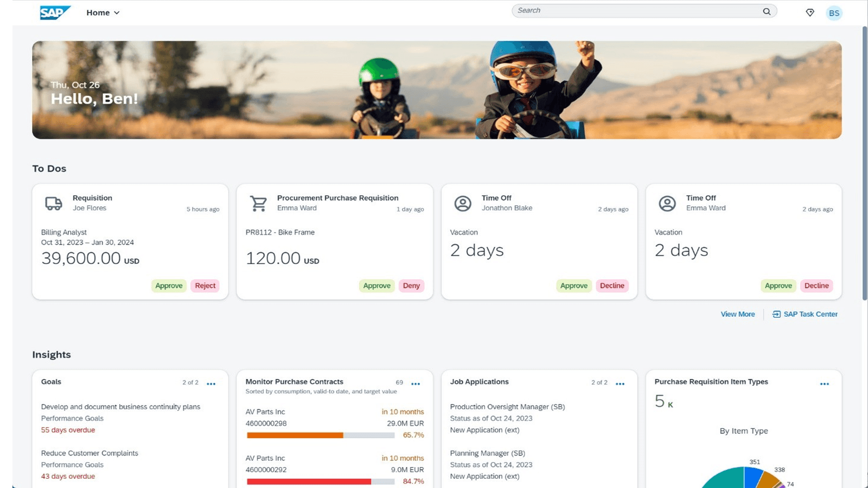
Task: Approve Joe Flores' Requisition
Action: pyautogui.click(x=169, y=286)
